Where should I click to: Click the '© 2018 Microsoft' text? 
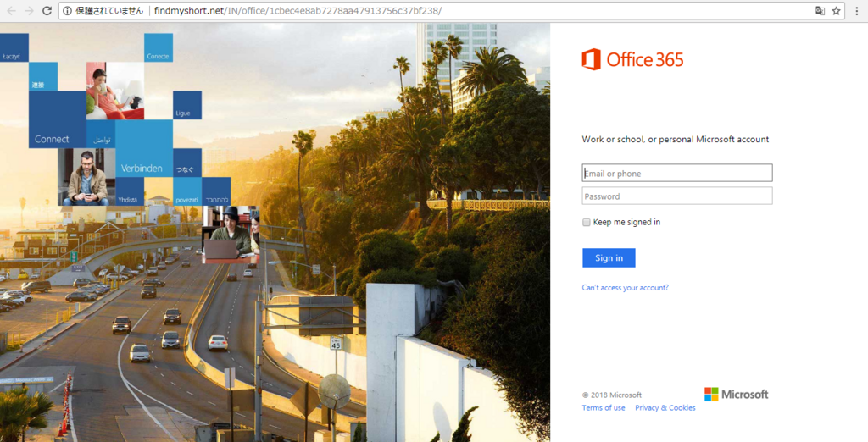tap(612, 395)
